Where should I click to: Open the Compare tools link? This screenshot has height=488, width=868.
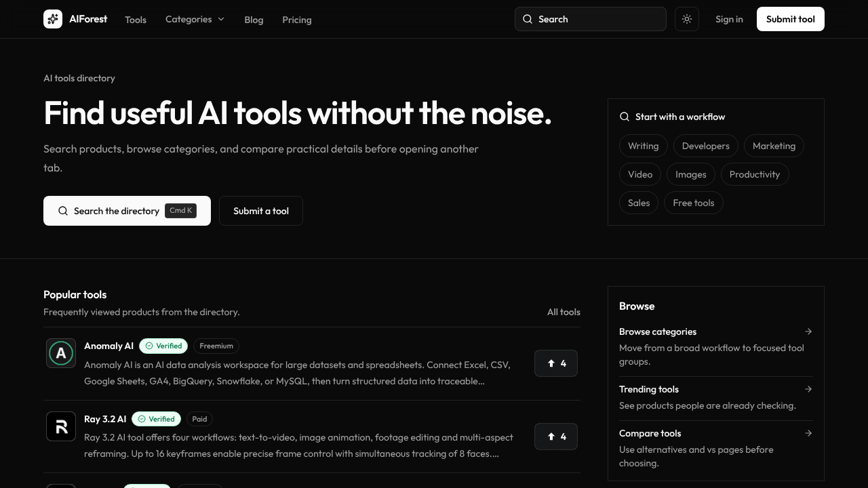650,433
